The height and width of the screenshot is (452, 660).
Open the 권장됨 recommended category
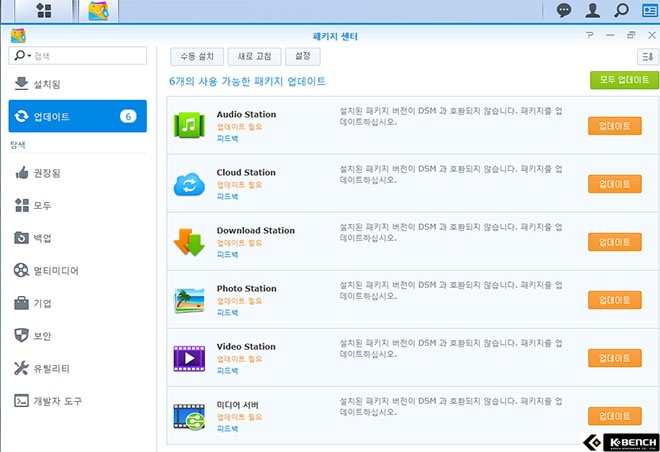[77, 173]
